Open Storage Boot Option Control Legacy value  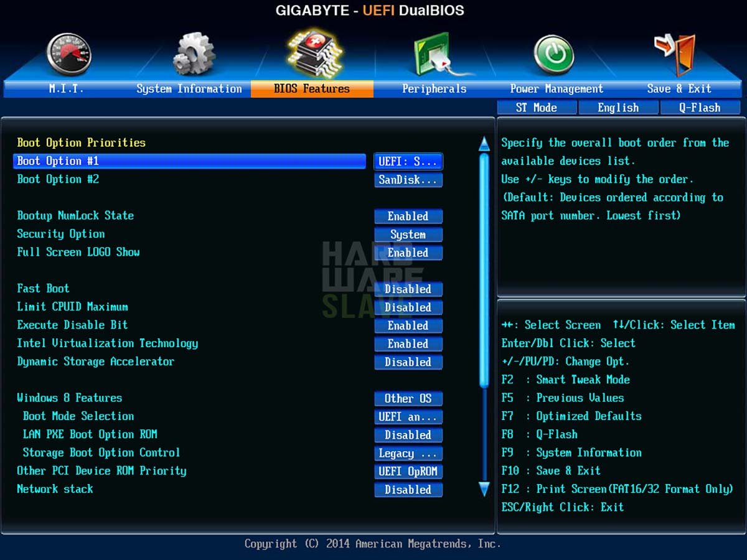(x=408, y=453)
